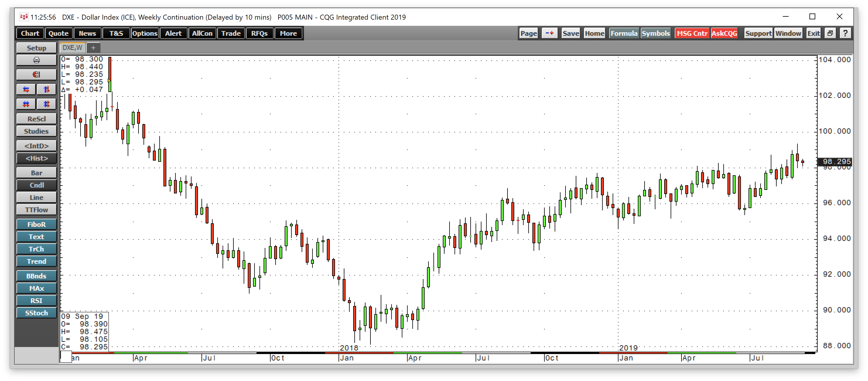Viewport: 868px width, 381px height.
Task: Add SStoch slow stochastic study
Action: click(36, 313)
